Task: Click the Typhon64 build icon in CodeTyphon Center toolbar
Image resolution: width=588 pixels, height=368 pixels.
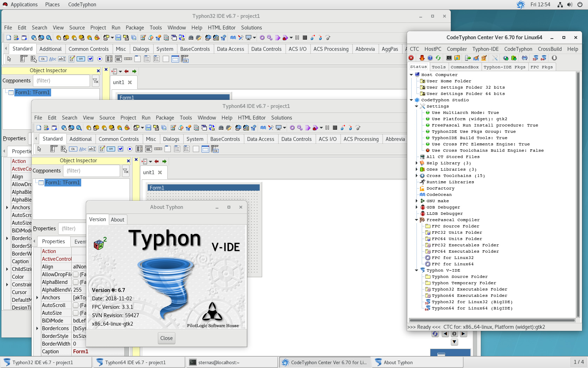Action: pyautogui.click(x=544, y=58)
